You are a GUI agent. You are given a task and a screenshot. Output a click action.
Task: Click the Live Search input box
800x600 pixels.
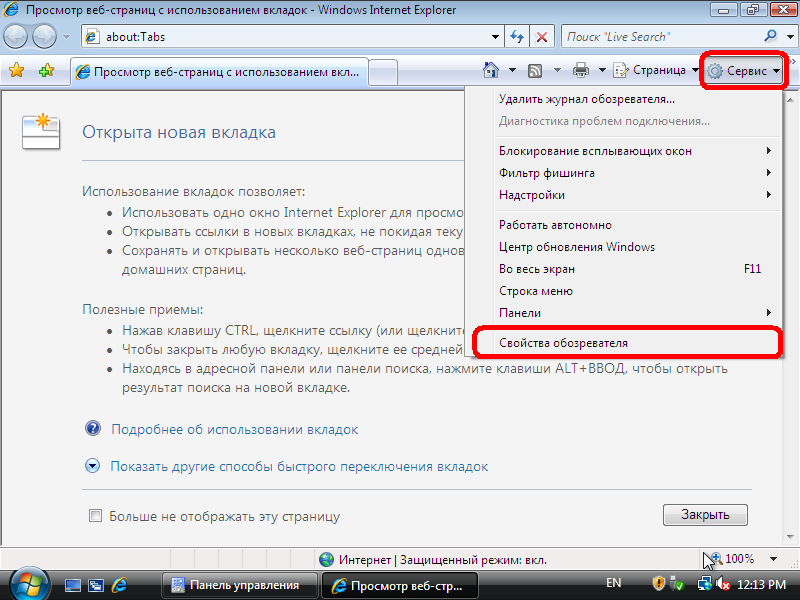pos(661,37)
